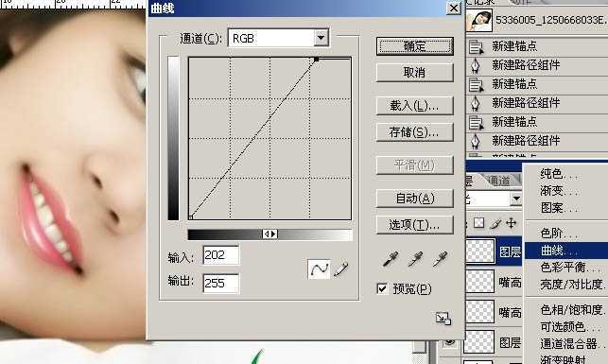
Task: Click the 确定 button to confirm curves
Action: (x=414, y=46)
